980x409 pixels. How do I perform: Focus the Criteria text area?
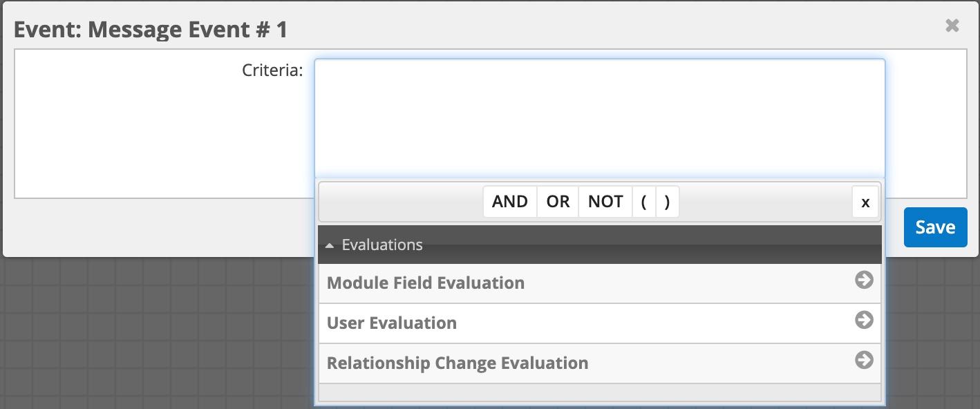pos(599,117)
